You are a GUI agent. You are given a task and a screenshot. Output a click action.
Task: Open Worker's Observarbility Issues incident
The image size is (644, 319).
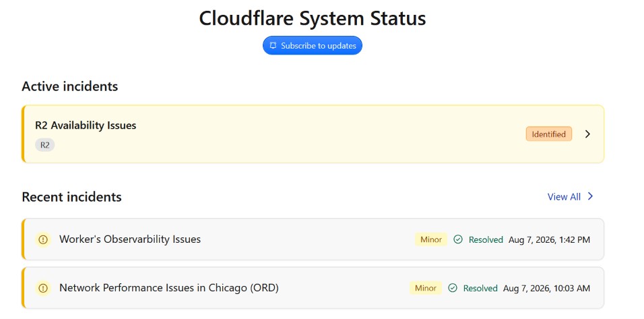pyautogui.click(x=313, y=239)
